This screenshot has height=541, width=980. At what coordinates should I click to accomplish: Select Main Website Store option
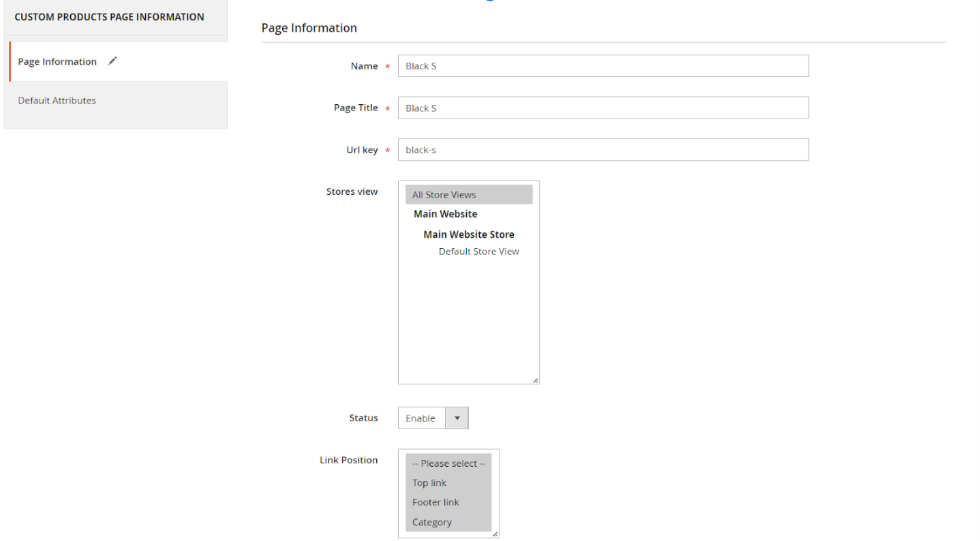[x=469, y=234]
